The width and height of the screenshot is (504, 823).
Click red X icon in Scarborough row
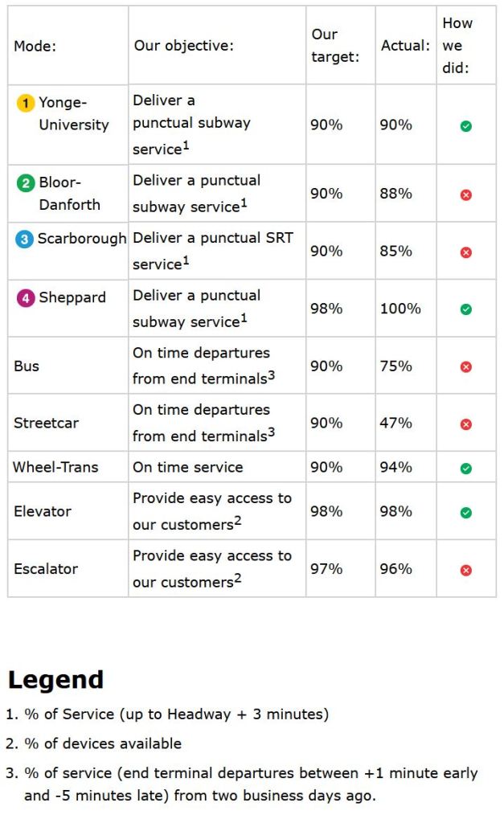click(465, 252)
